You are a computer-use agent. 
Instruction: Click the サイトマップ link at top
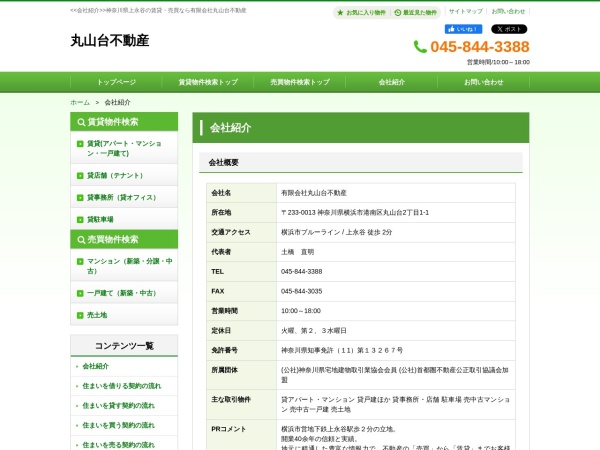[466, 11]
